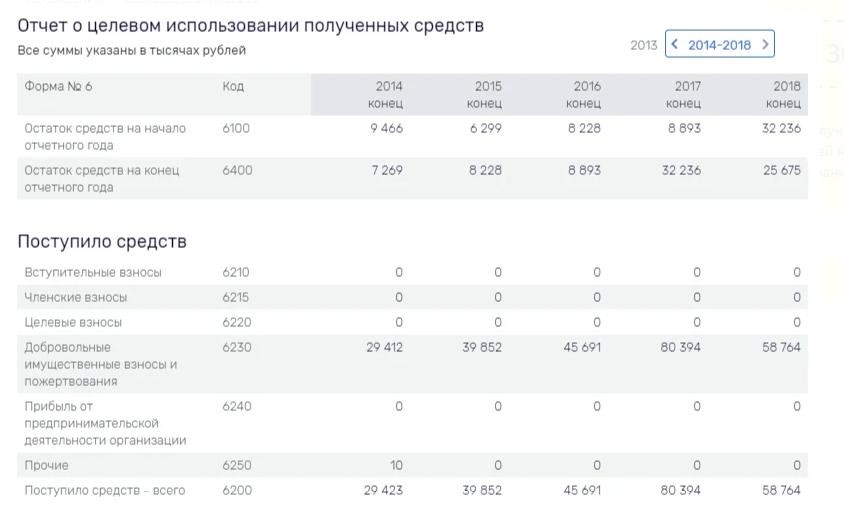844x530 pixels.
Task: Click the 2018 конец column header
Action: (x=784, y=95)
